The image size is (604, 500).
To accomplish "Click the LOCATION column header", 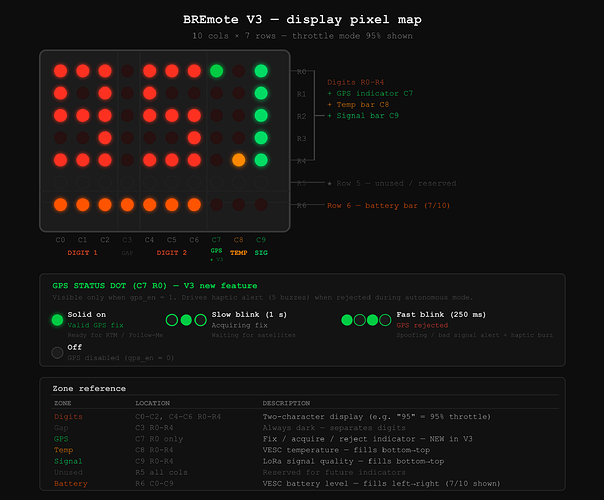I will click(x=153, y=403).
